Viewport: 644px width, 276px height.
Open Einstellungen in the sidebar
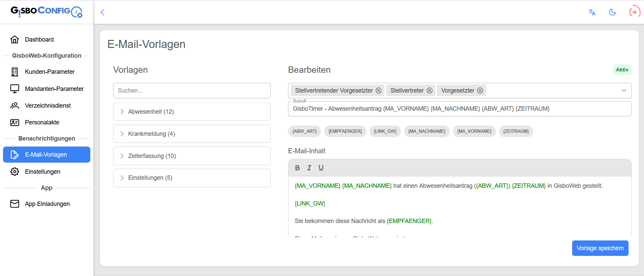[x=47, y=172]
